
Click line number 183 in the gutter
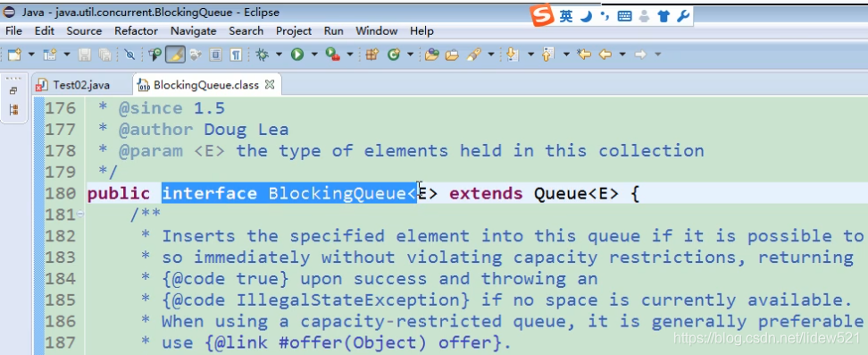pos(61,258)
